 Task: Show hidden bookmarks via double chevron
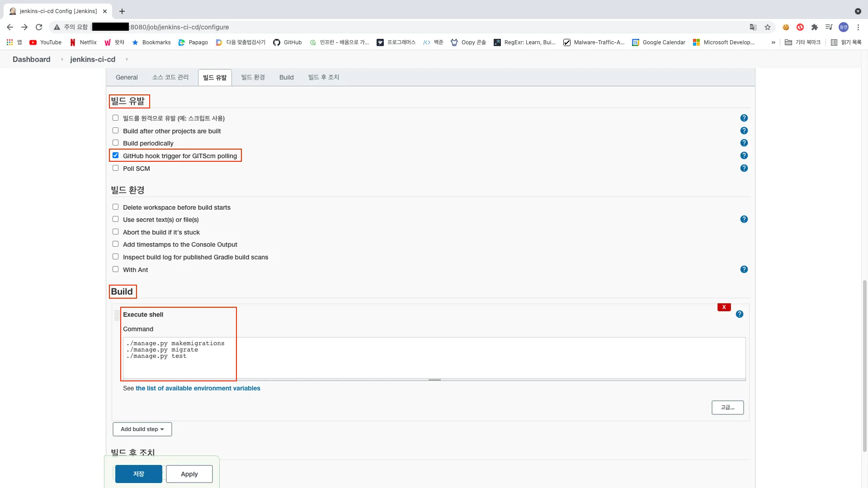(773, 42)
